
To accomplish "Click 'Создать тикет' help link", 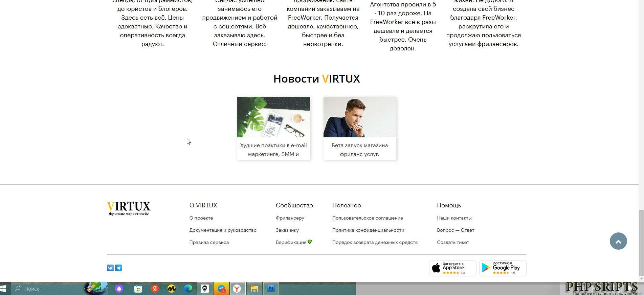I will [x=453, y=242].
